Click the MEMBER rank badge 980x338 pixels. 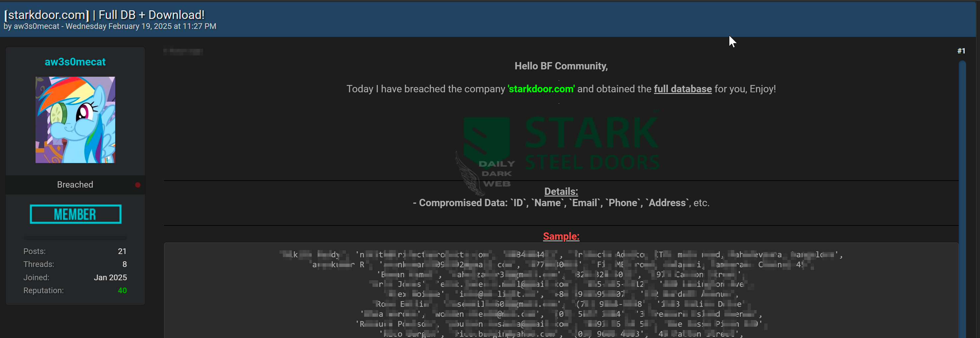click(x=75, y=214)
